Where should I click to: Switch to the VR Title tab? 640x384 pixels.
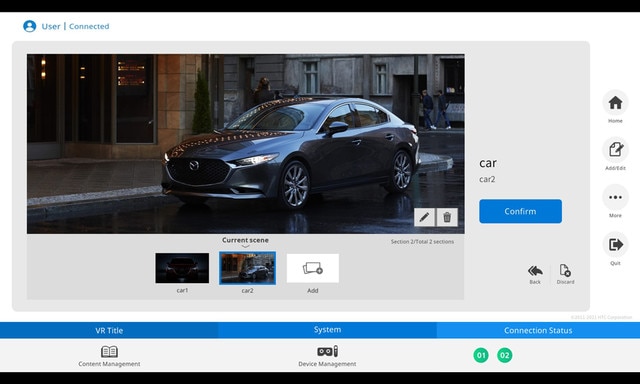coord(109,330)
